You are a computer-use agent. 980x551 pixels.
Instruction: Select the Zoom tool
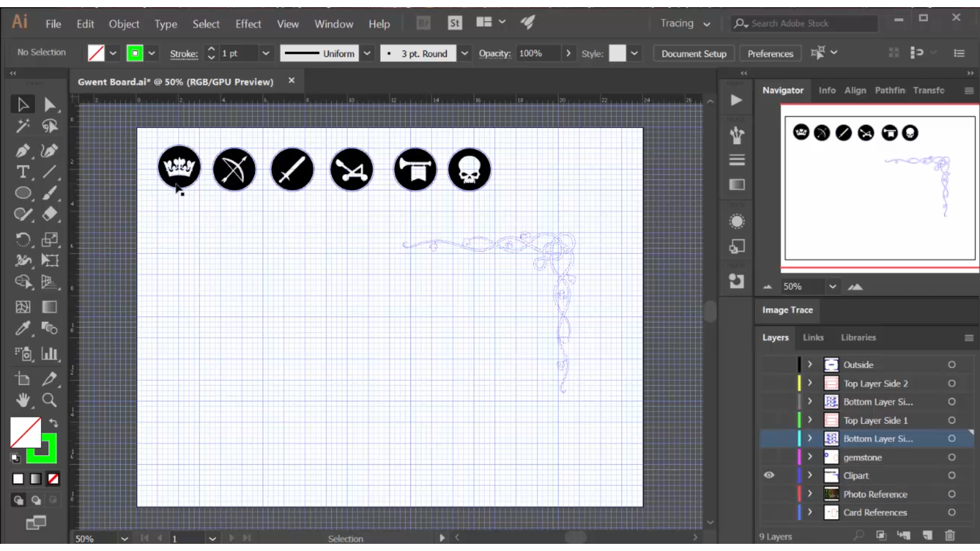[x=50, y=400]
